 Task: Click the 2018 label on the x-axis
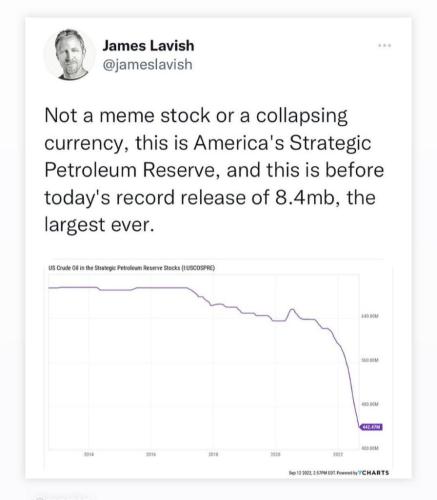coord(213,454)
